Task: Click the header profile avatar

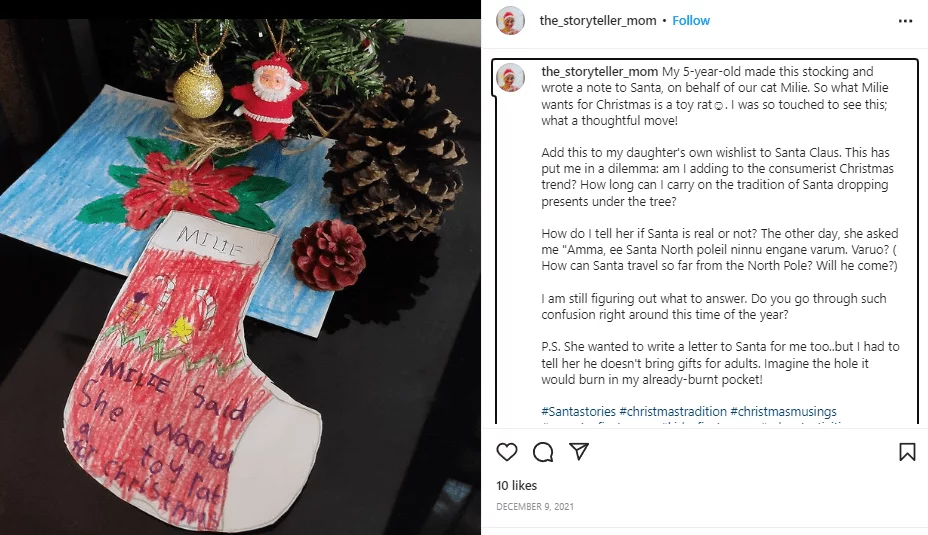Action: 510,21
